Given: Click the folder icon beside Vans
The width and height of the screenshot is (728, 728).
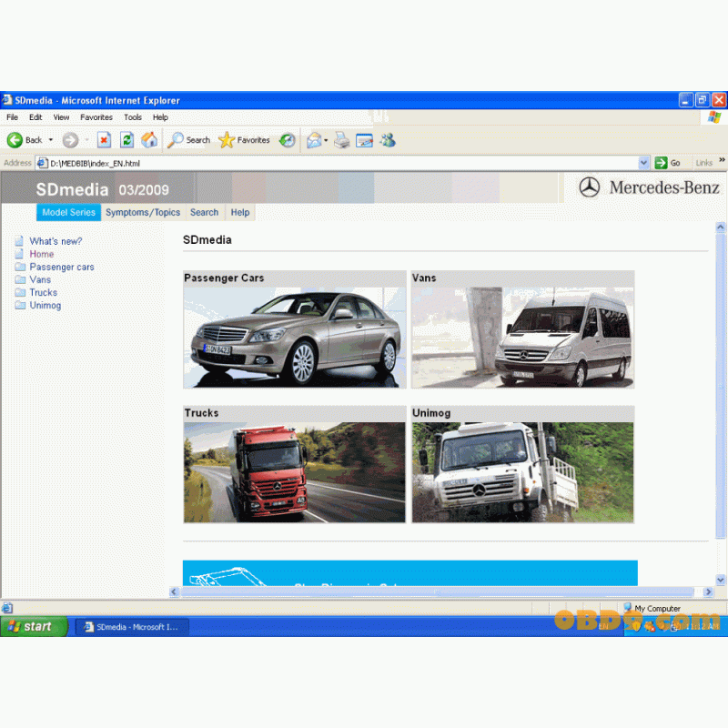Looking at the screenshot, I should tap(20, 279).
